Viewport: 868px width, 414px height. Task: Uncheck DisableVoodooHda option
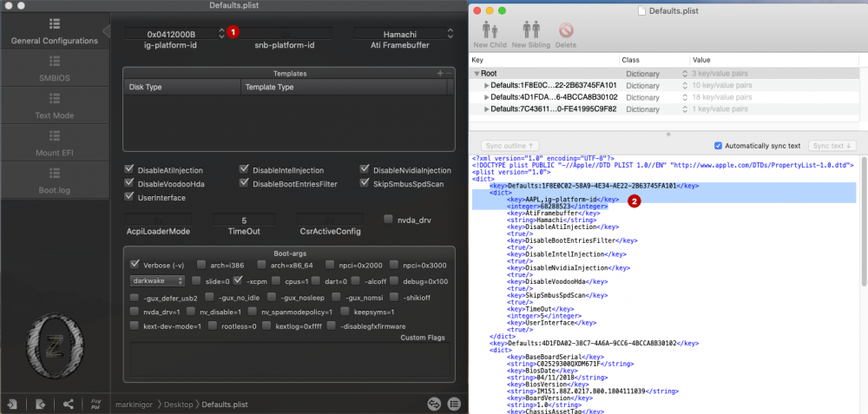[x=129, y=183]
